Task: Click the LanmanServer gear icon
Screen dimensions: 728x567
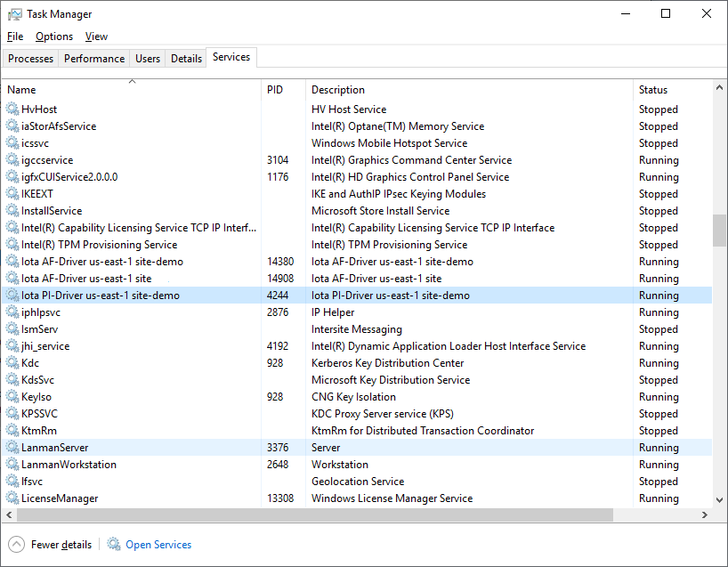Action: click(x=12, y=447)
